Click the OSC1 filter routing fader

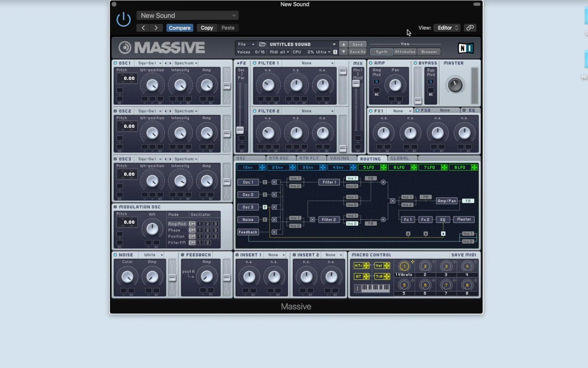click(x=227, y=86)
